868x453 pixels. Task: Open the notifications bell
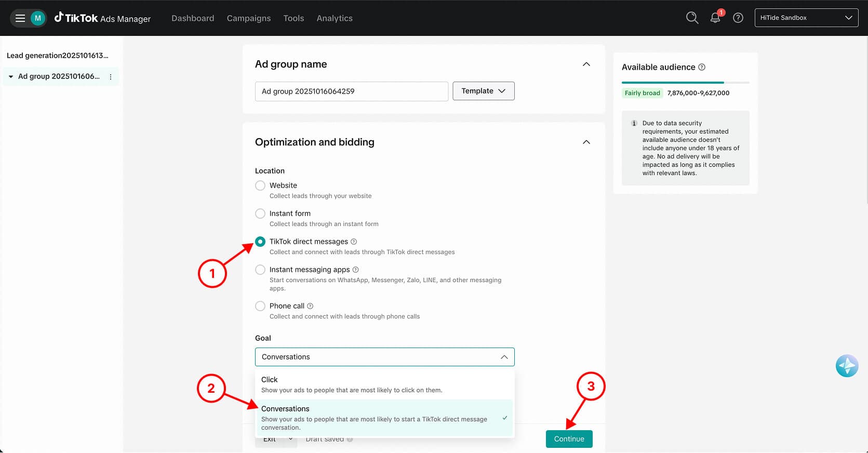click(x=715, y=18)
